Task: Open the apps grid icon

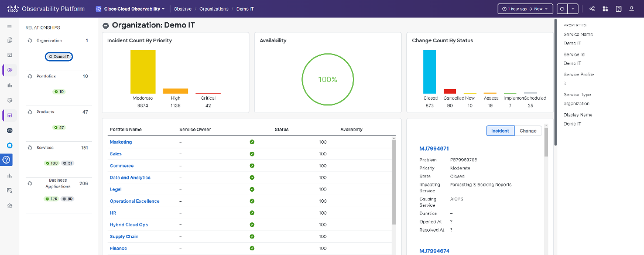Action: (x=605, y=9)
